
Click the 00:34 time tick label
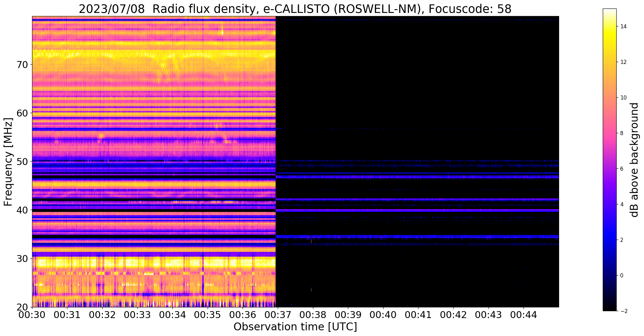click(x=172, y=315)
